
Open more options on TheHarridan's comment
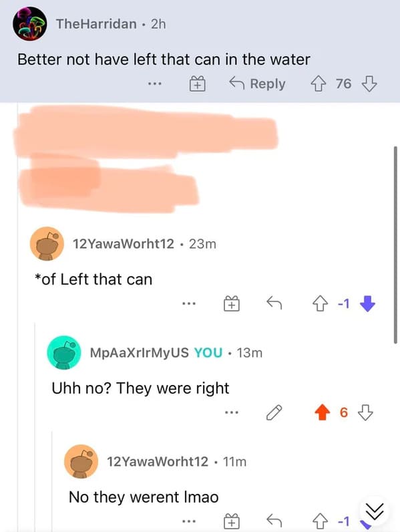pyautogui.click(x=154, y=83)
